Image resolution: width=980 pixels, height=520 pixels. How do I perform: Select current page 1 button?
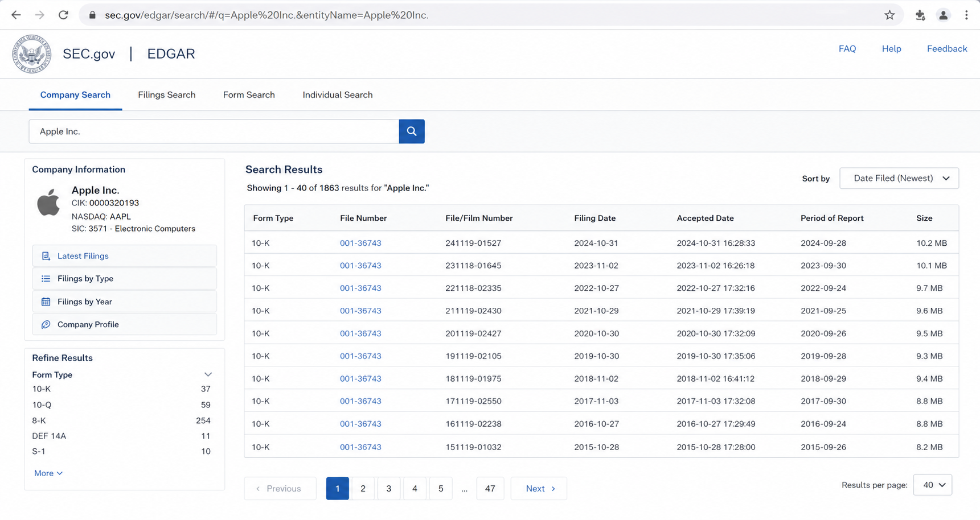pyautogui.click(x=338, y=489)
